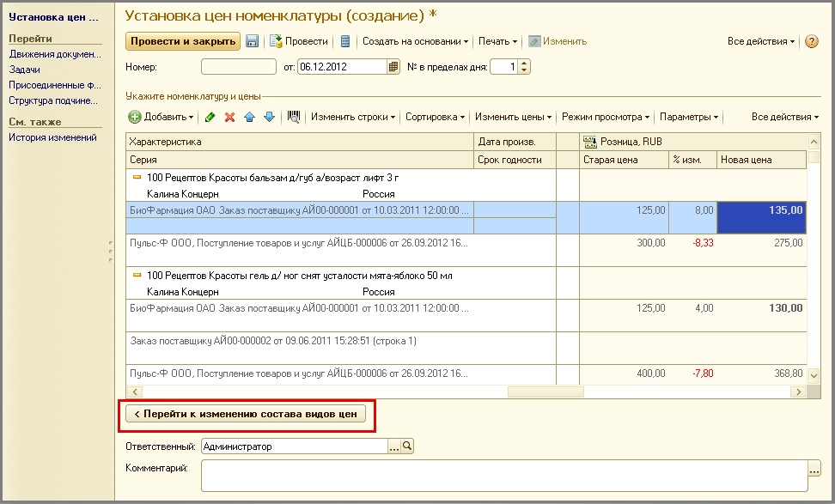Open Движения документа link in sidebar
This screenshot has height=504, width=835.
coord(55,54)
